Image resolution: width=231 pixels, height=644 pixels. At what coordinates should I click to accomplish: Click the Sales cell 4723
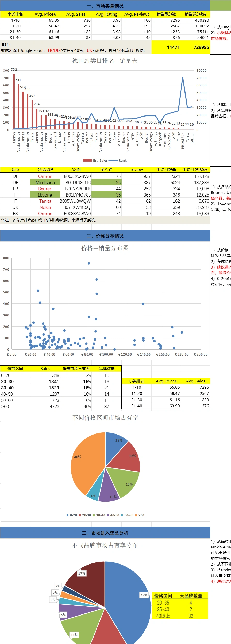point(45,406)
